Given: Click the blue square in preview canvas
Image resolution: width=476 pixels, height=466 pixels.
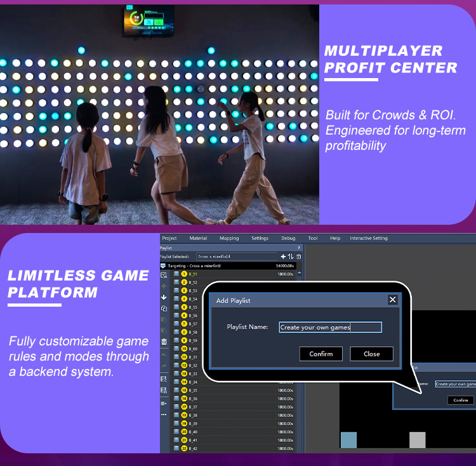Looking at the screenshot, I should (348, 440).
